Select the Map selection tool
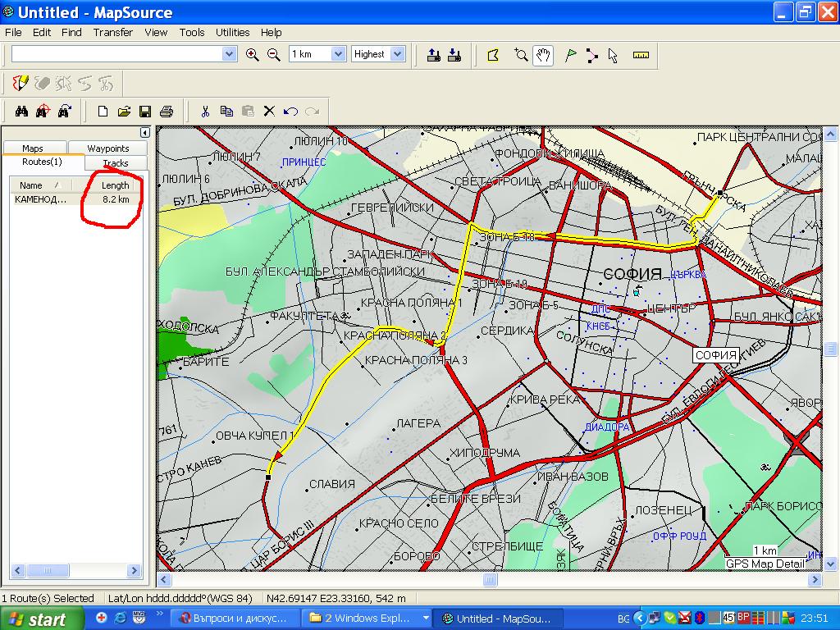Viewport: 840px width, 630px height. tap(493, 55)
